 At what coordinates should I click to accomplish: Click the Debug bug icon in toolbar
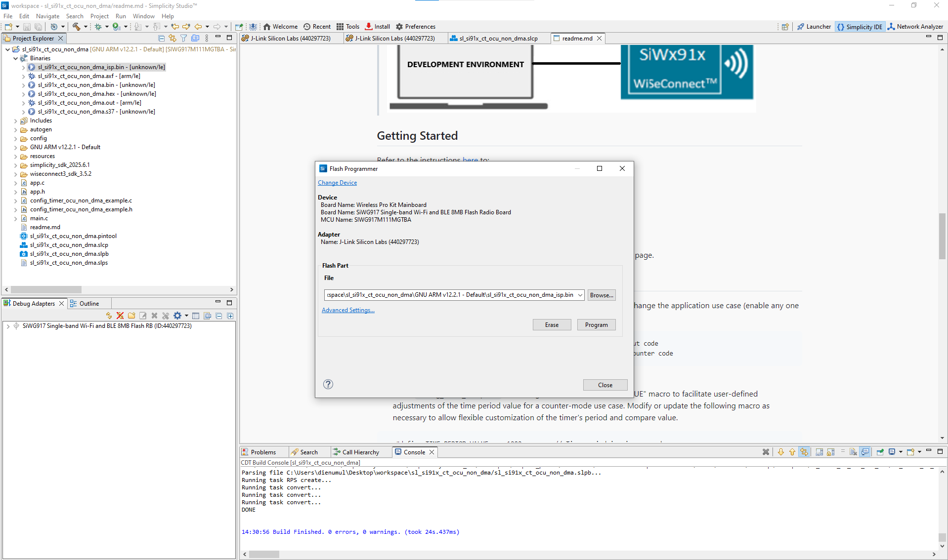(98, 27)
